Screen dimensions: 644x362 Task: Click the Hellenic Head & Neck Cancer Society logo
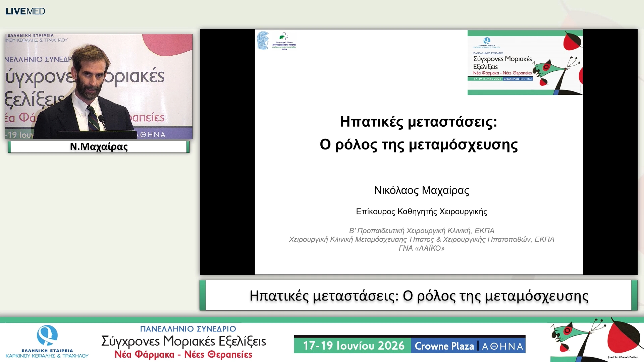point(47,342)
